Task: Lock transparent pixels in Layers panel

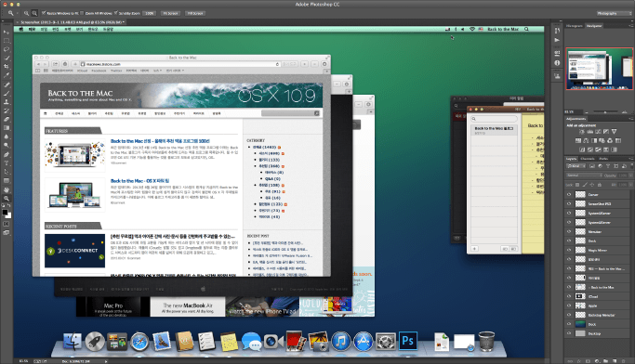Action: point(577,185)
